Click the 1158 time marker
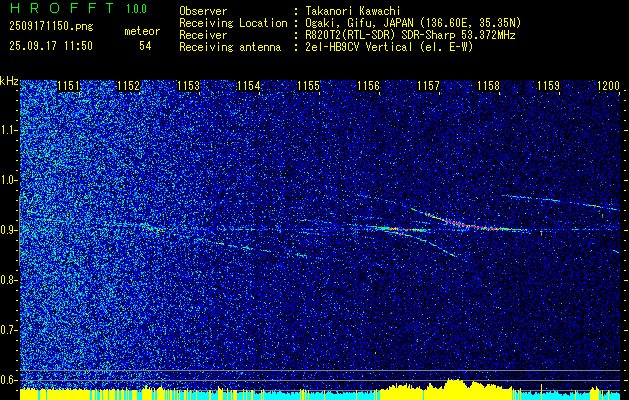Screen dimensions: 629x400 489,86
